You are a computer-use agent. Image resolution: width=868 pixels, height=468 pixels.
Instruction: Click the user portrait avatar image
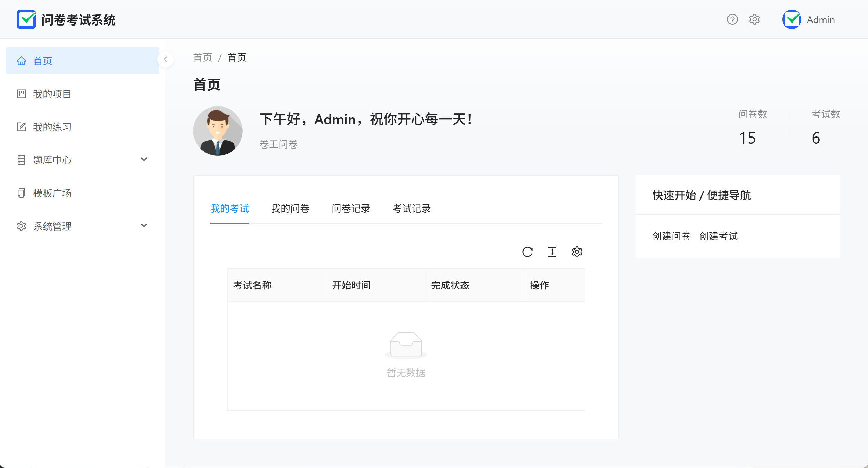pyautogui.click(x=218, y=131)
